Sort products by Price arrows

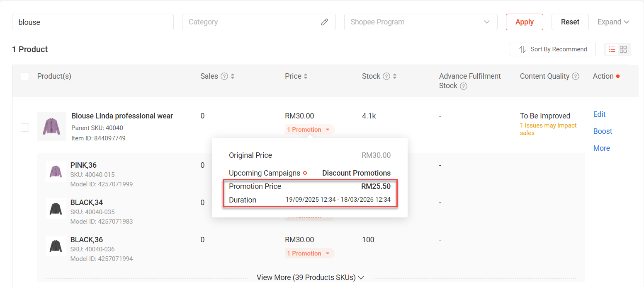click(306, 76)
